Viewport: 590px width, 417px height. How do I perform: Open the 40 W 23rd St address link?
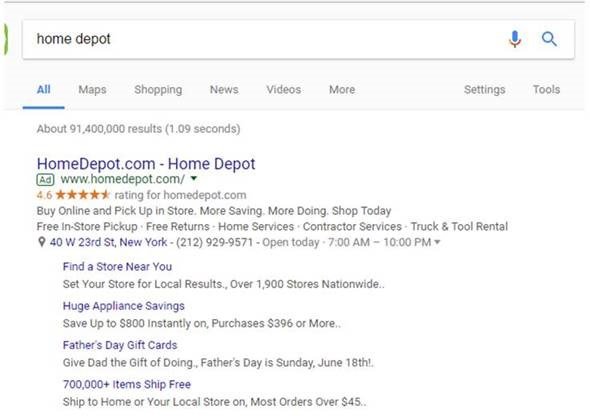[108, 242]
